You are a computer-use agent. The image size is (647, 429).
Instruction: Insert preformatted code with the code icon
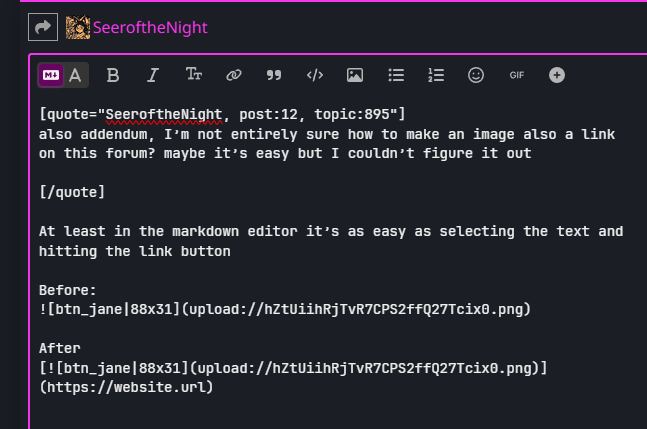[x=314, y=75]
